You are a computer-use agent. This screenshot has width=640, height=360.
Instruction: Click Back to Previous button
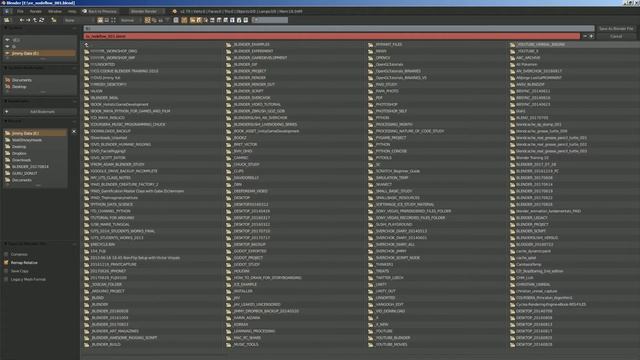100,11
